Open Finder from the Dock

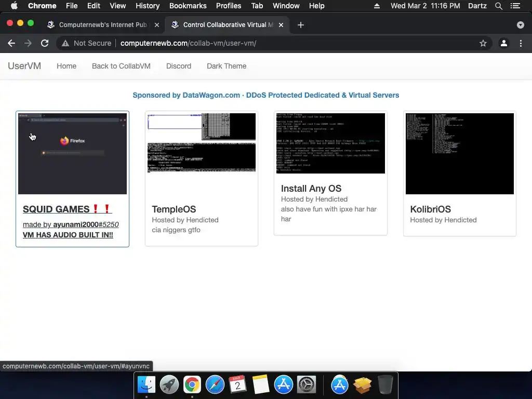tap(146, 385)
